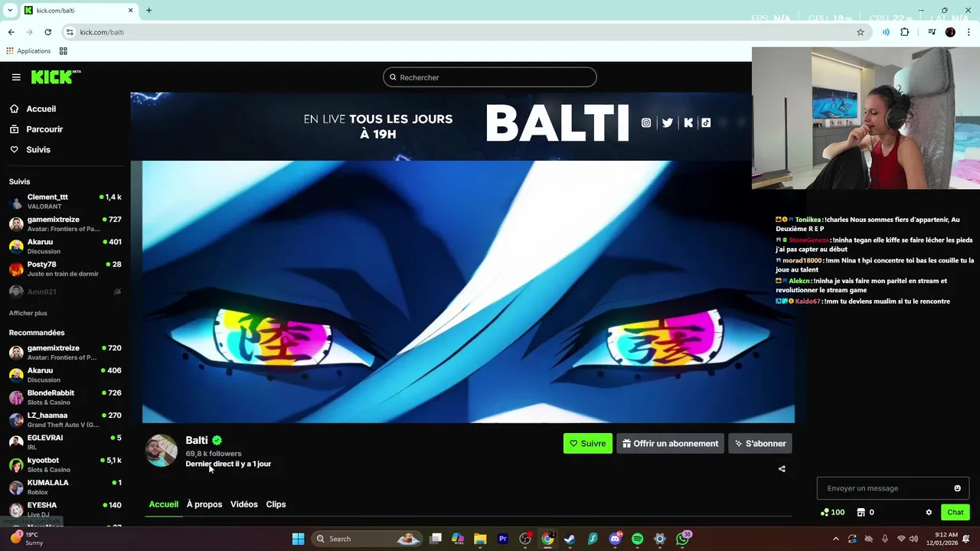The height and width of the screenshot is (551, 980).
Task: Click the Dernier direct il y a 1 jour text
Action: tap(228, 464)
